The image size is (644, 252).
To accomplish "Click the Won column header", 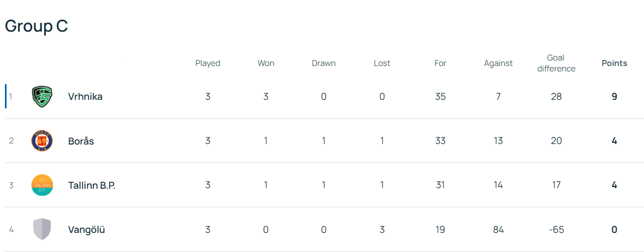I will (266, 63).
